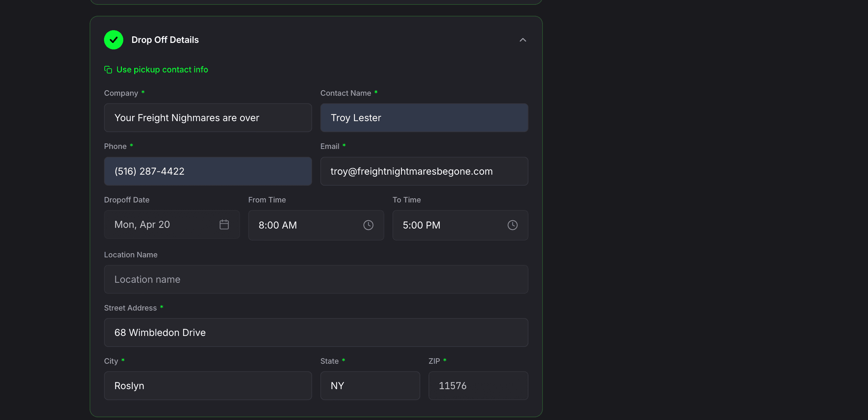Edit the Company field

point(208,118)
